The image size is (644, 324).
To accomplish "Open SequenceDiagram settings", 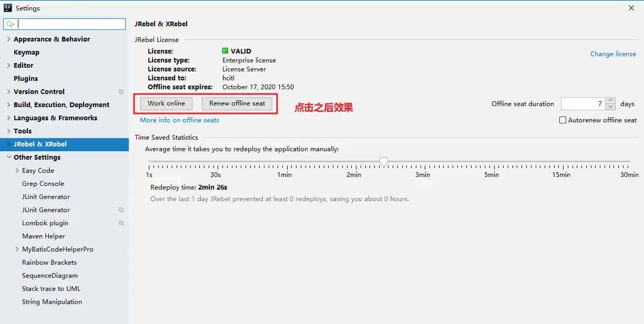I will 50,276.
